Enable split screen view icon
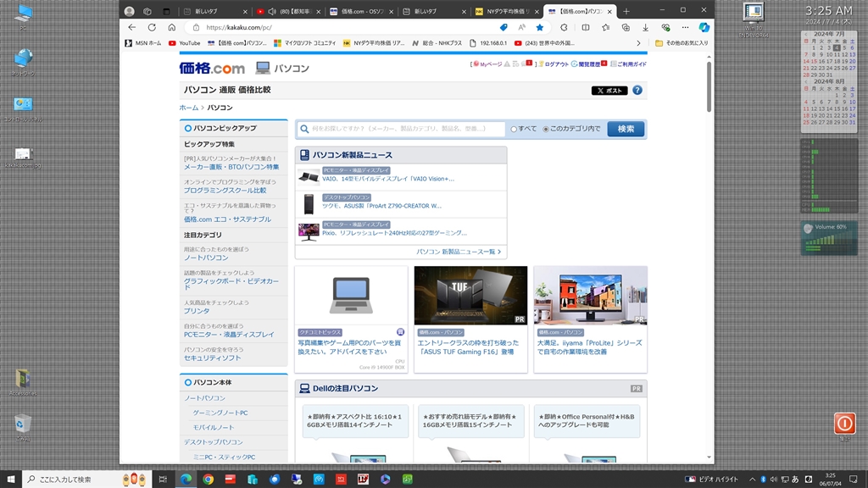This screenshot has height=488, width=868. tap(586, 27)
